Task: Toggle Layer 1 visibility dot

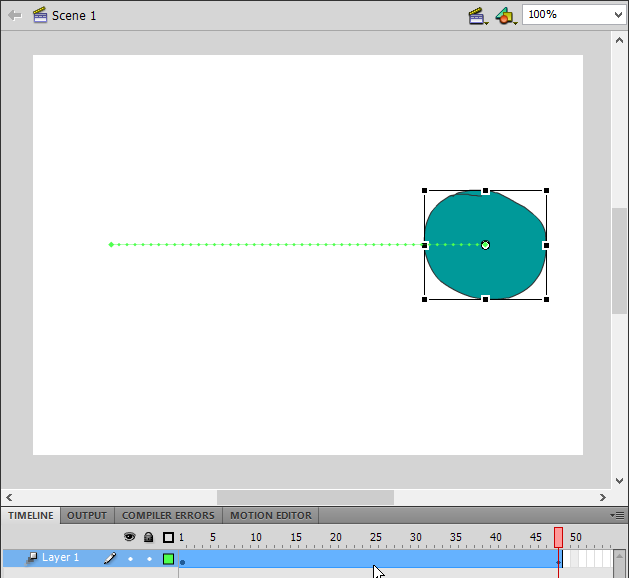Action: point(130,559)
